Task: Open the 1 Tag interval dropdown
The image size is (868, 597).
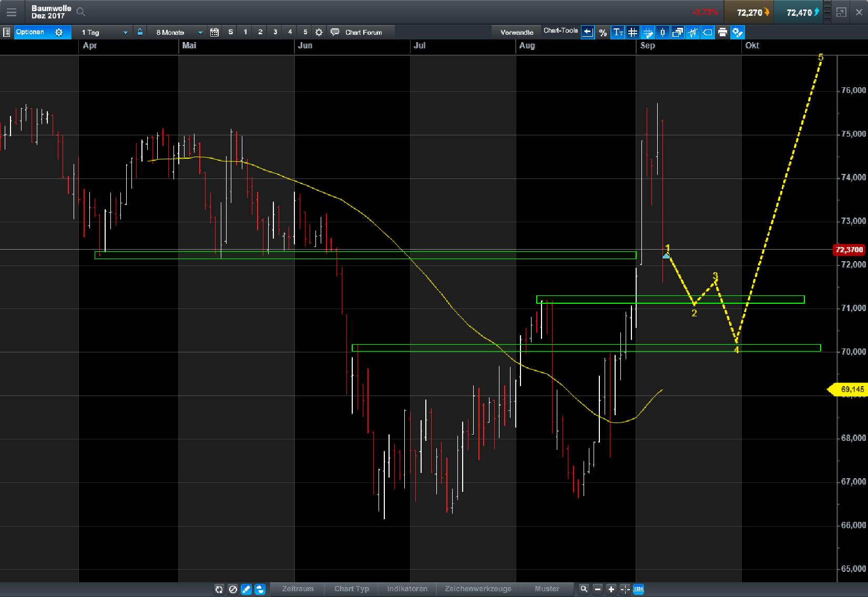Action: tap(103, 32)
